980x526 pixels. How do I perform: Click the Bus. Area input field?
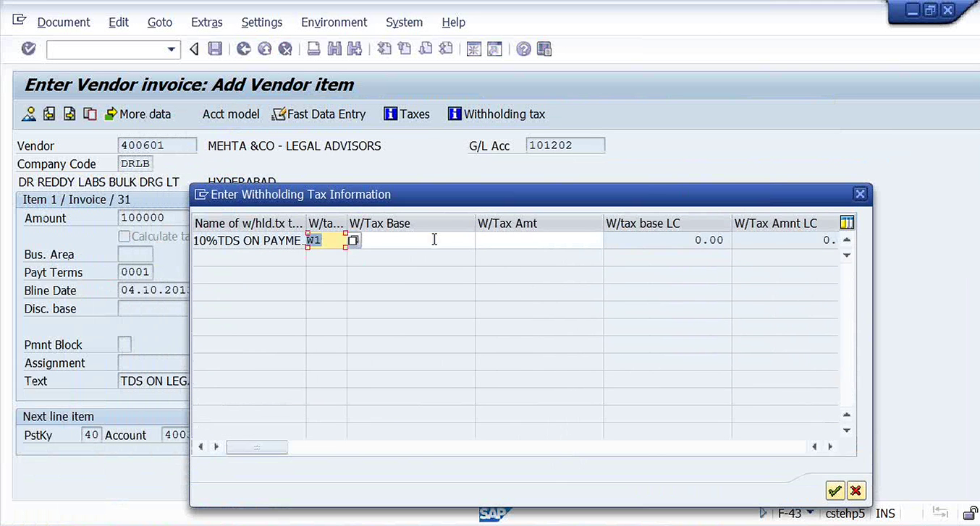[135, 254]
